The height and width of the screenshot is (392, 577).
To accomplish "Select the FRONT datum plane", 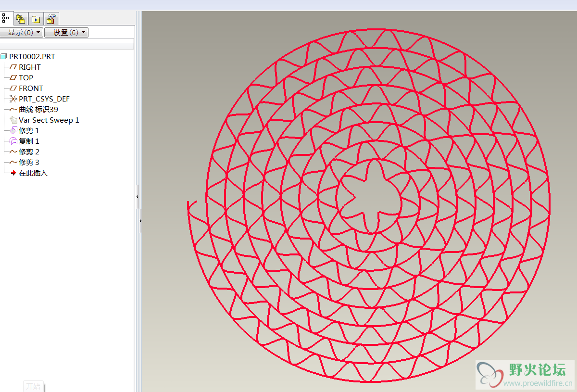I will click(x=31, y=88).
